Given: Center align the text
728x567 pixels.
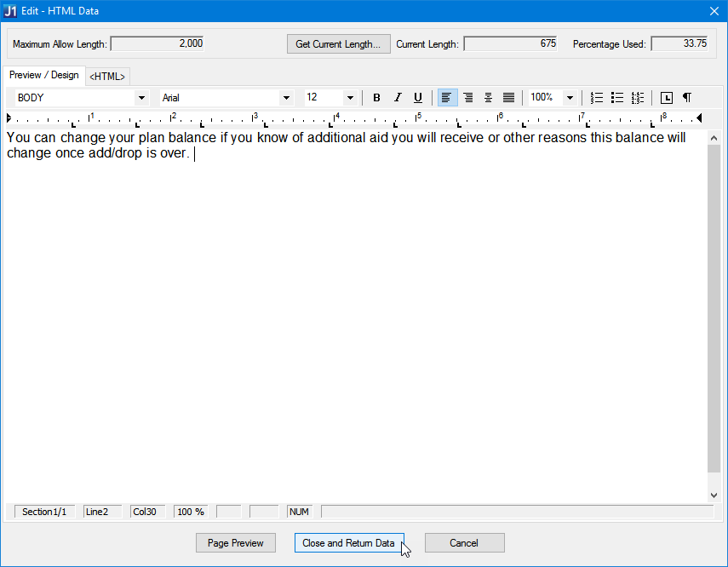Looking at the screenshot, I should (488, 98).
